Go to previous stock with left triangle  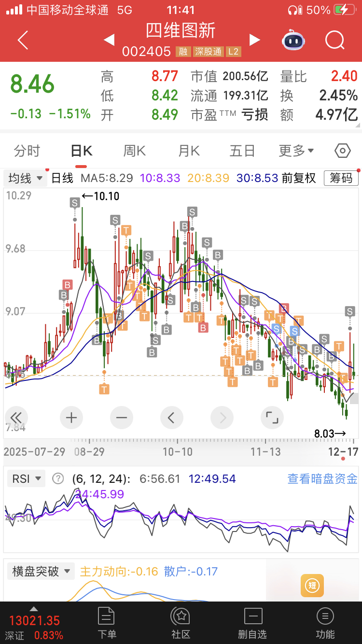coord(109,40)
